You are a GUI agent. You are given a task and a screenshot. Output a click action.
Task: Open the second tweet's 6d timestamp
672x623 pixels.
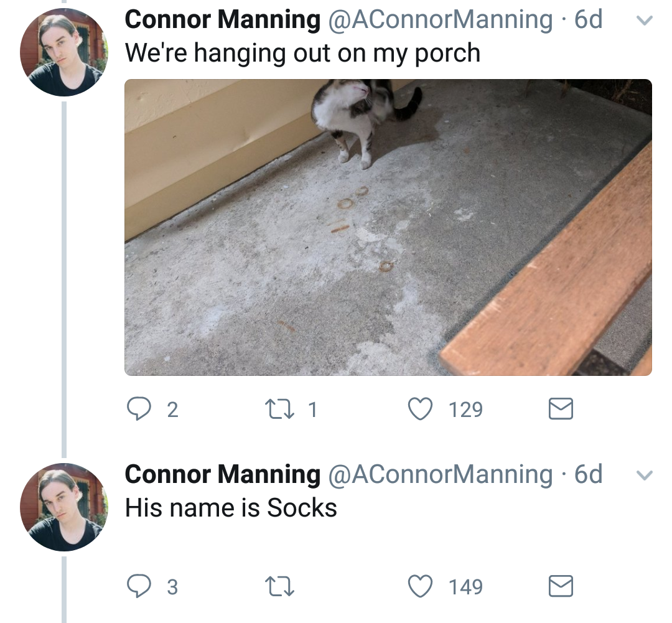589,475
